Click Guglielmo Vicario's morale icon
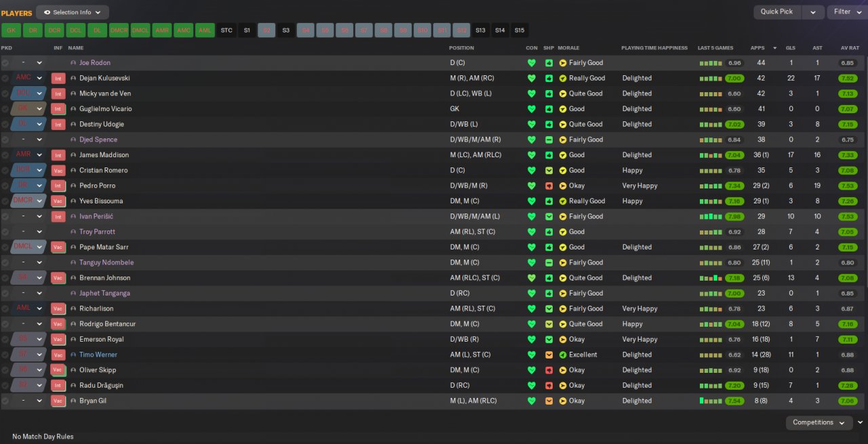The width and height of the screenshot is (868, 444). pos(563,109)
